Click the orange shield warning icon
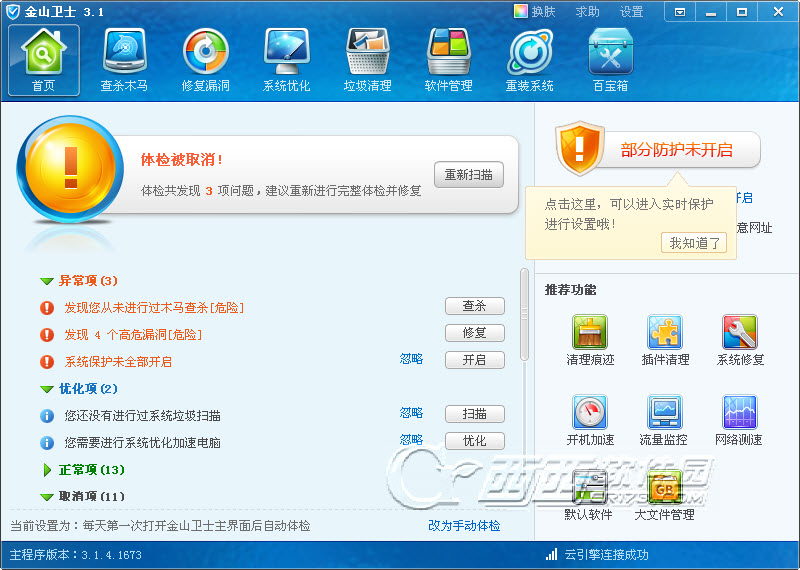This screenshot has width=800, height=570. pyautogui.click(x=579, y=147)
